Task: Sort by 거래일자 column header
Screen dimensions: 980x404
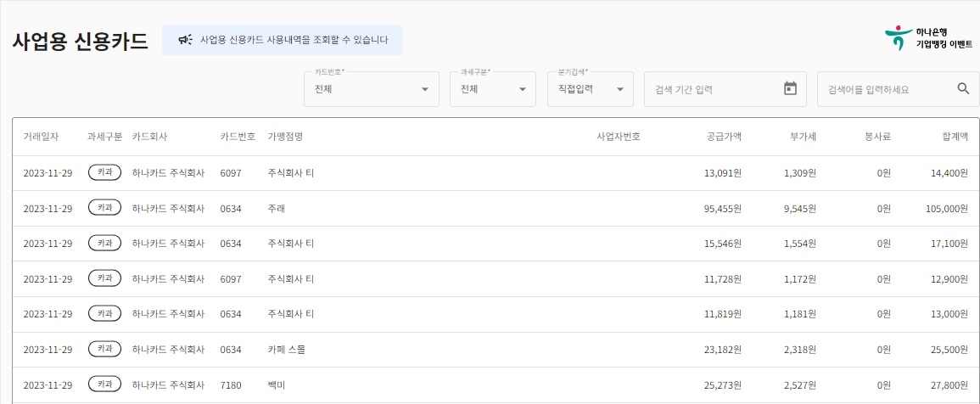Action: click(41, 137)
